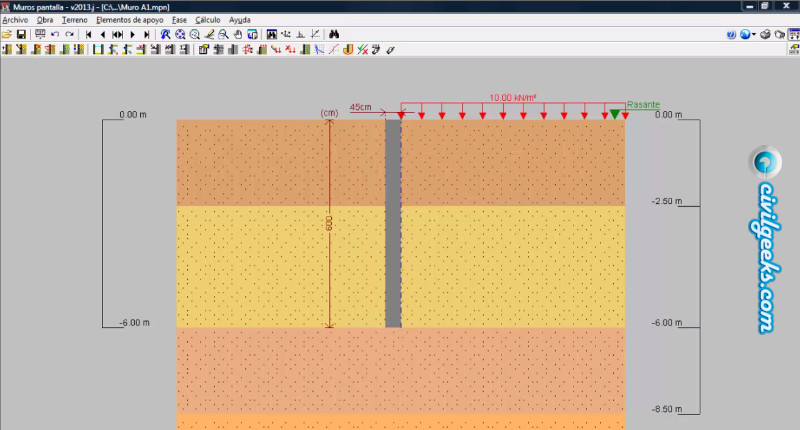
Task: Click the magnifier over document icon
Action: click(x=223, y=34)
